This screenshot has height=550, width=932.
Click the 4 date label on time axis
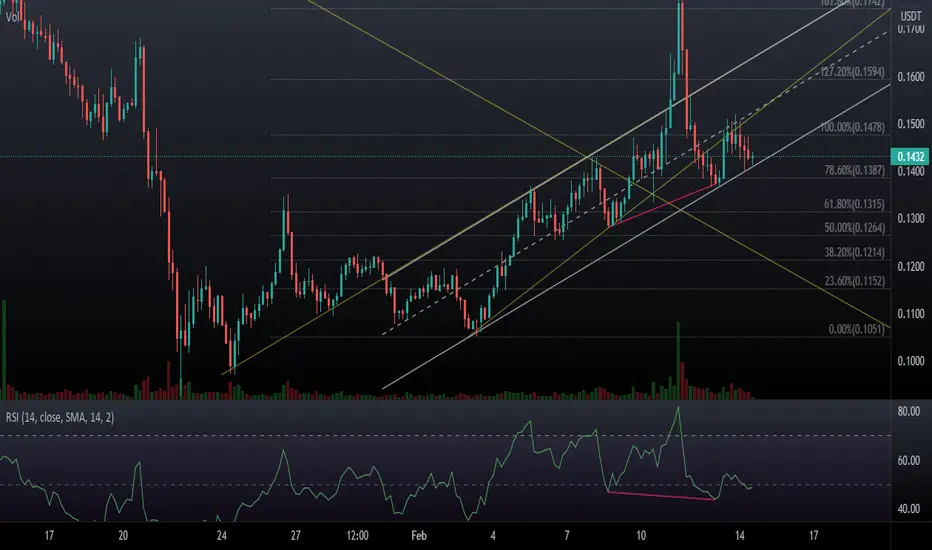click(493, 536)
